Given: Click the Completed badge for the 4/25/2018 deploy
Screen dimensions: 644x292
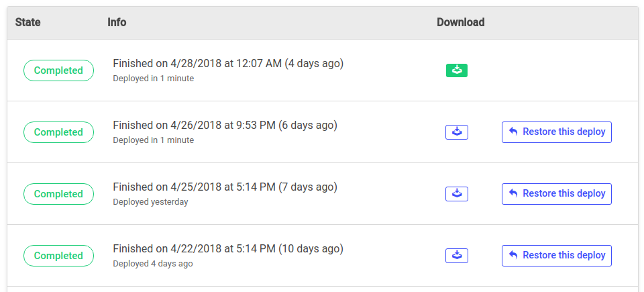Looking at the screenshot, I should [x=58, y=194].
